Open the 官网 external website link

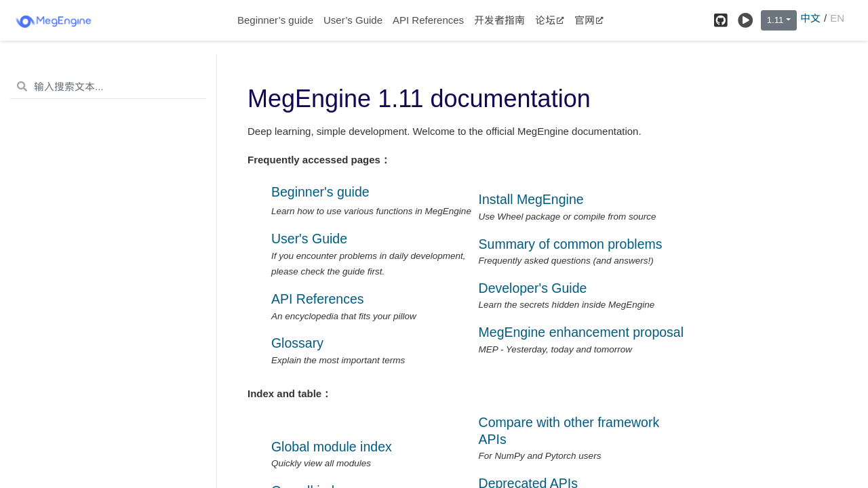point(589,20)
